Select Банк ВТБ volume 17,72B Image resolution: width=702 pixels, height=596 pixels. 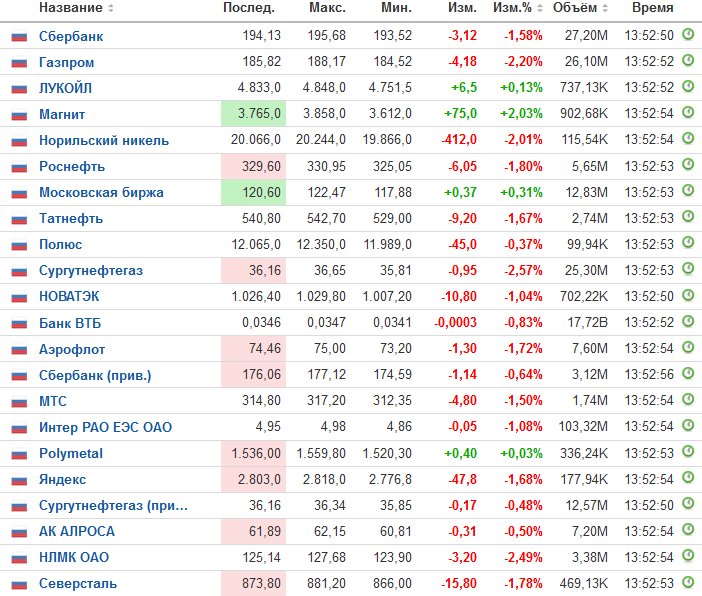point(587,322)
